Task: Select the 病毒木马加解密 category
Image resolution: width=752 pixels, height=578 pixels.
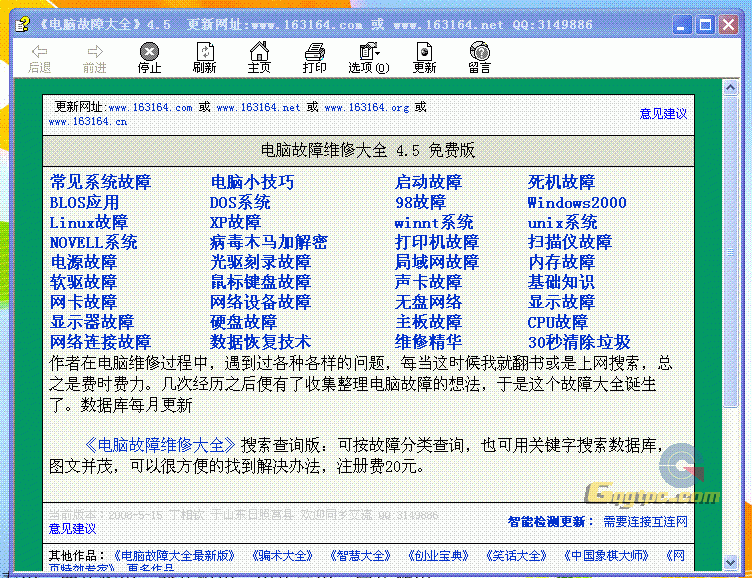Action: [x=268, y=242]
